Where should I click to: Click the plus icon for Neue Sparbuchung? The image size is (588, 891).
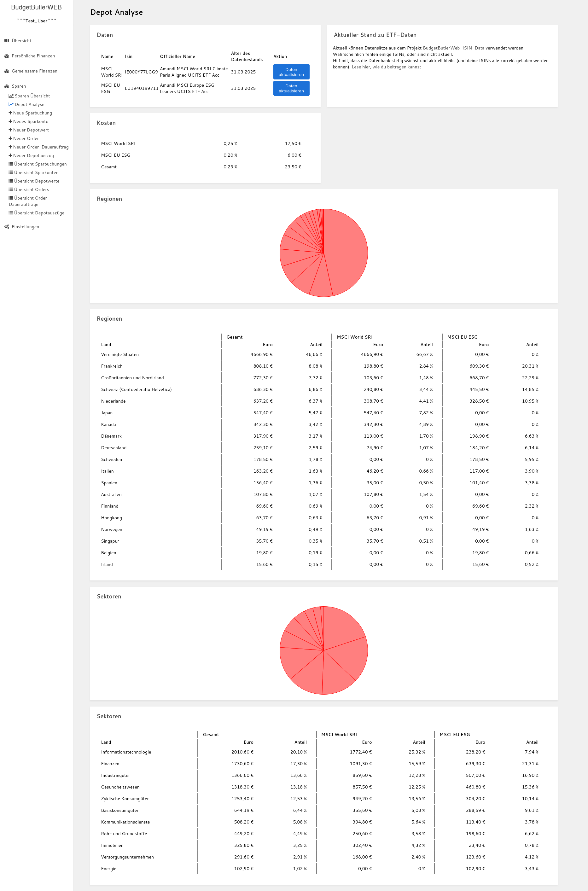10,113
